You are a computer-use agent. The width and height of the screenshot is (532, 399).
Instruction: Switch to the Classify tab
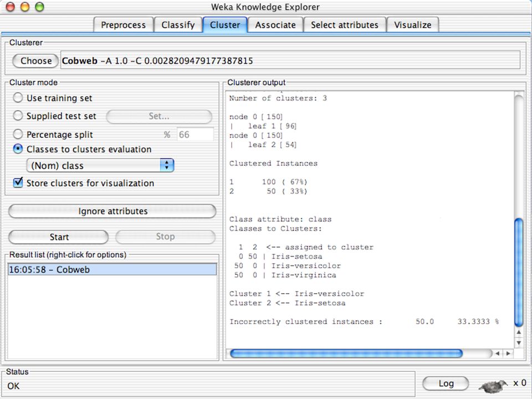point(178,25)
